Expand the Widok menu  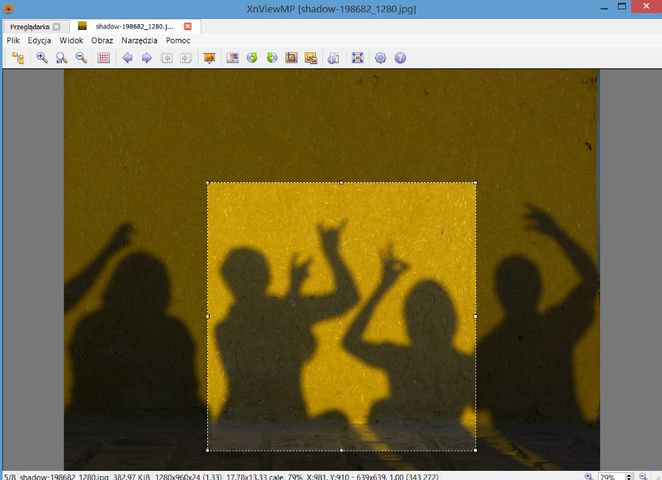pos(71,41)
